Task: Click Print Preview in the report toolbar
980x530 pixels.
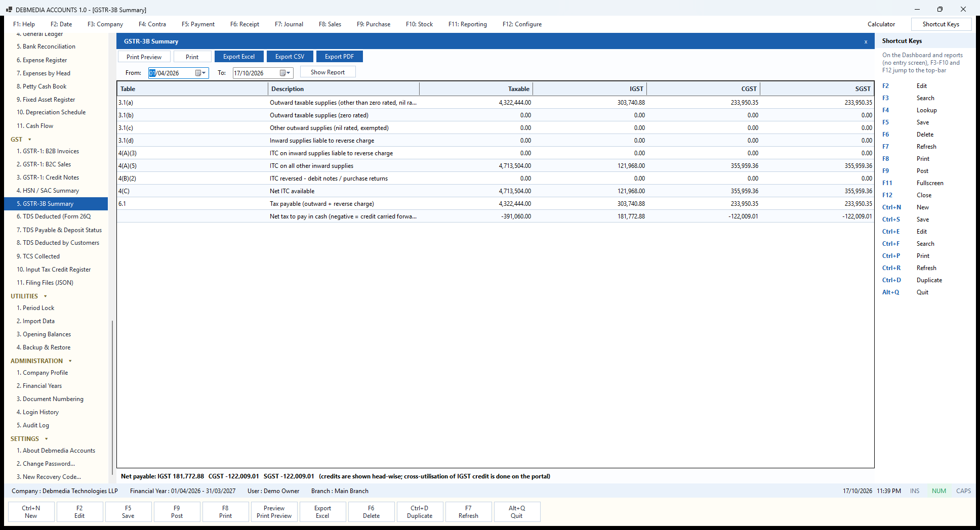Action: [x=144, y=57]
